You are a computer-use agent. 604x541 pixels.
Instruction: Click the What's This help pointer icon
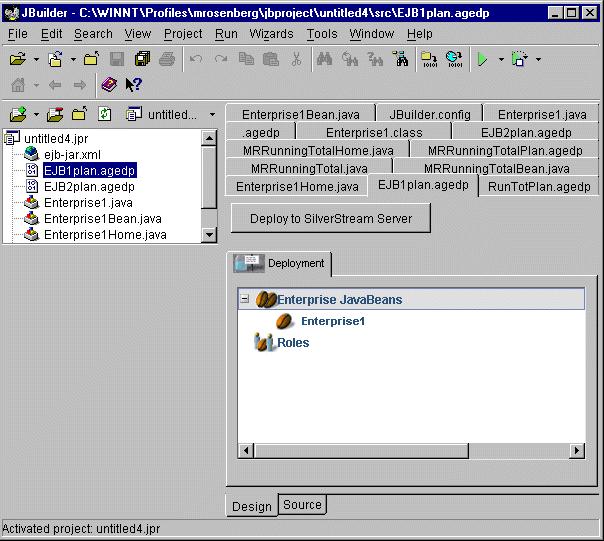tap(134, 84)
